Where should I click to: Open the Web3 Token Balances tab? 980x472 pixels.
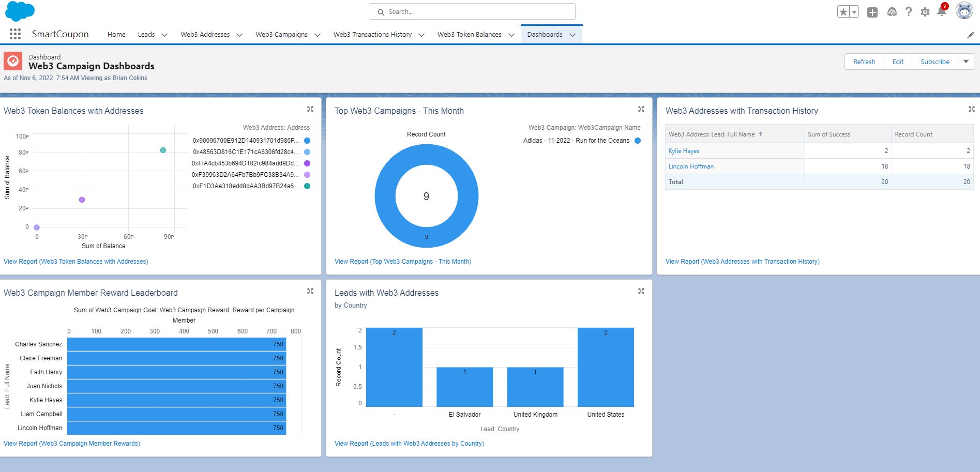pyautogui.click(x=469, y=34)
